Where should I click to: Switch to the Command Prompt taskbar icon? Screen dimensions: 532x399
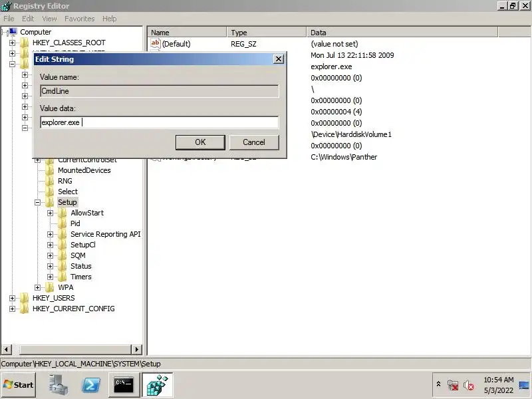point(124,385)
